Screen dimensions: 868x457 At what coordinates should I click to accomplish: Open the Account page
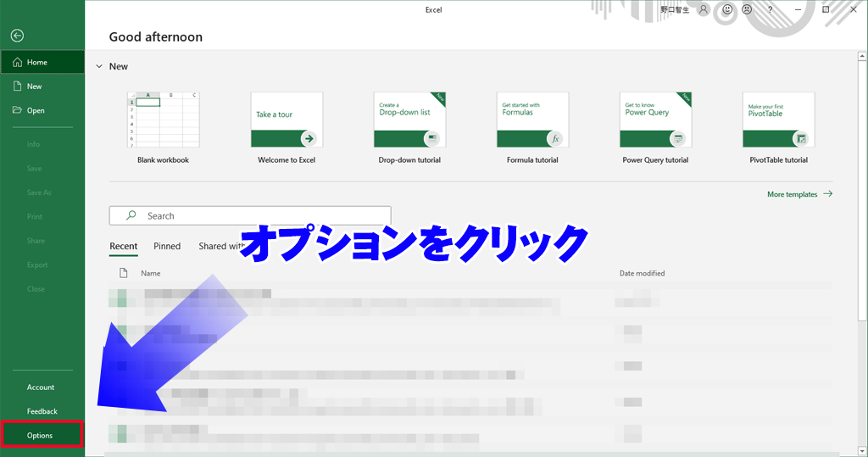[x=42, y=387]
